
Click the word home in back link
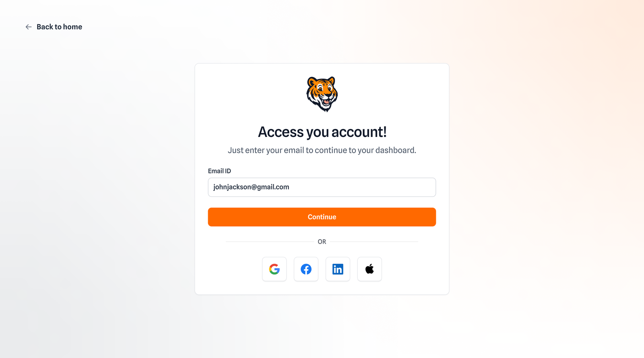[x=72, y=27]
